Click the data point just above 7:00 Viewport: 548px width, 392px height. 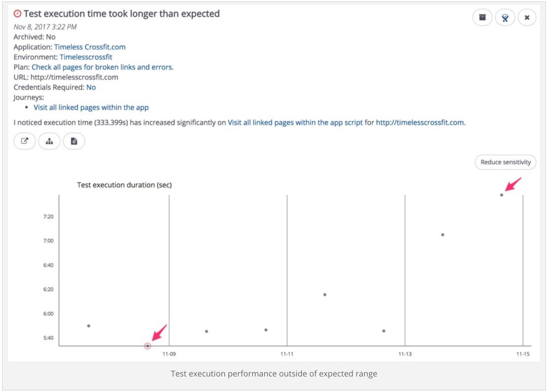tap(443, 235)
